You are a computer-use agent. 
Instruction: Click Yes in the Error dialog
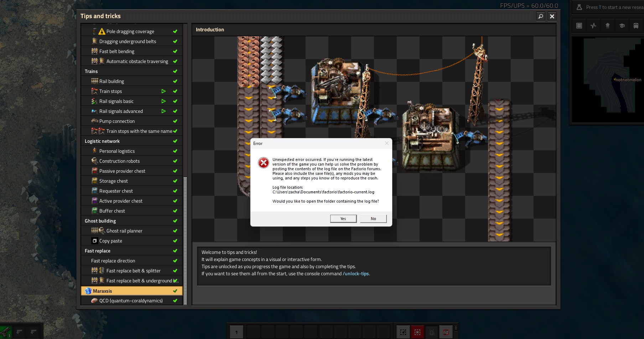point(343,219)
